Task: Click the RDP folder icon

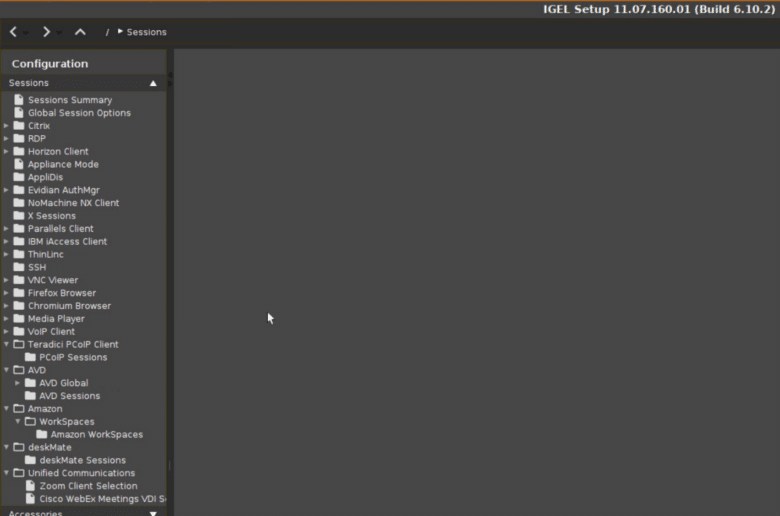Action: [x=19, y=138]
